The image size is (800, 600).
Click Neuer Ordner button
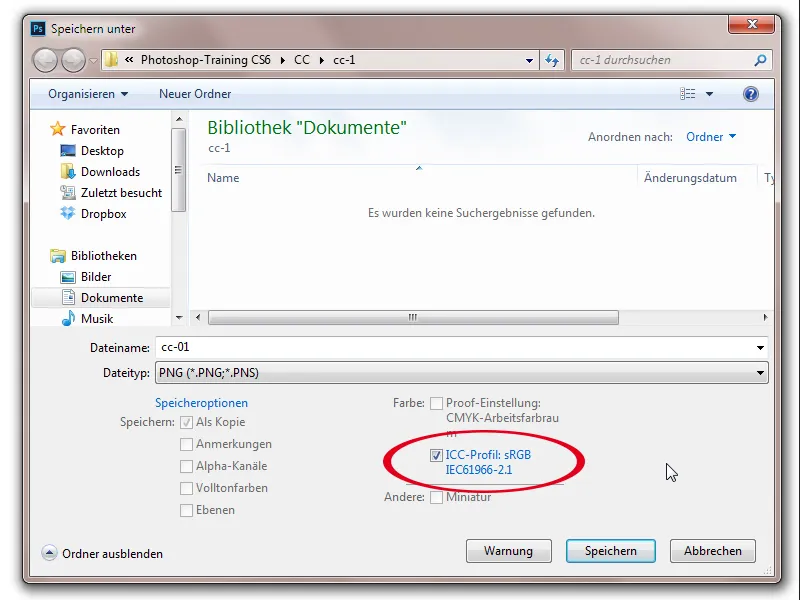pyautogui.click(x=195, y=94)
